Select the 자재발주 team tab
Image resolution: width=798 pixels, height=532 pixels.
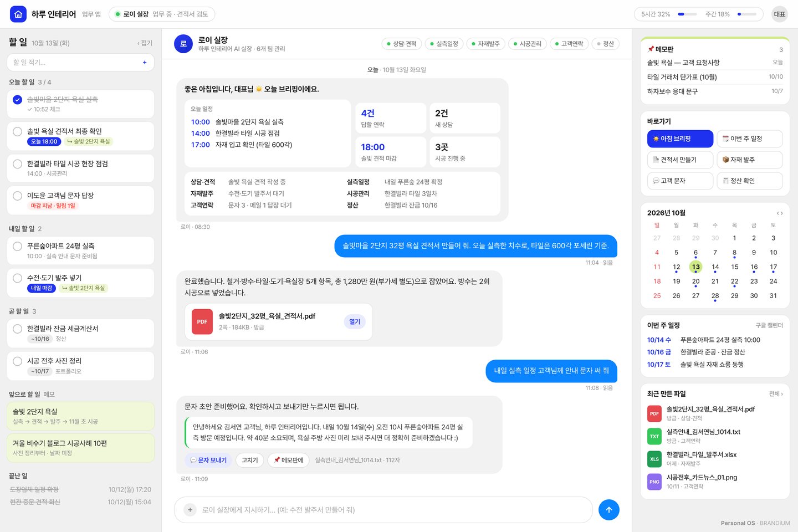point(486,44)
